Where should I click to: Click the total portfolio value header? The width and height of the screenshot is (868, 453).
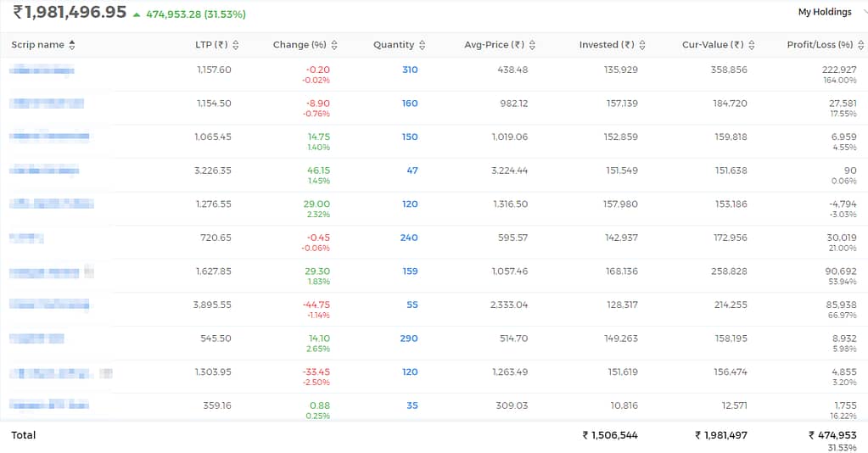tap(70, 12)
